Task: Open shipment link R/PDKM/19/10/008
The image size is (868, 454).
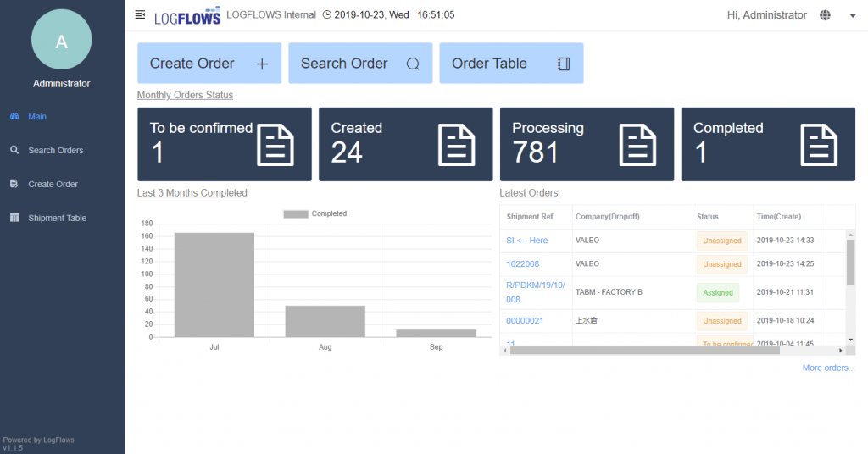Action: 536,292
